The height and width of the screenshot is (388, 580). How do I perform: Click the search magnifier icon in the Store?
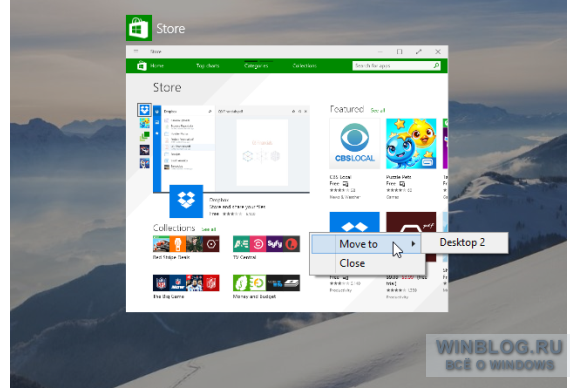(436, 65)
